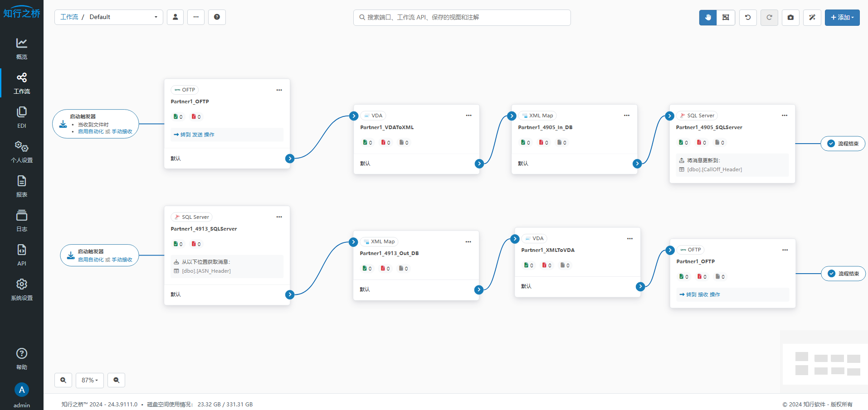Open the API sidebar page

pyautogui.click(x=22, y=255)
